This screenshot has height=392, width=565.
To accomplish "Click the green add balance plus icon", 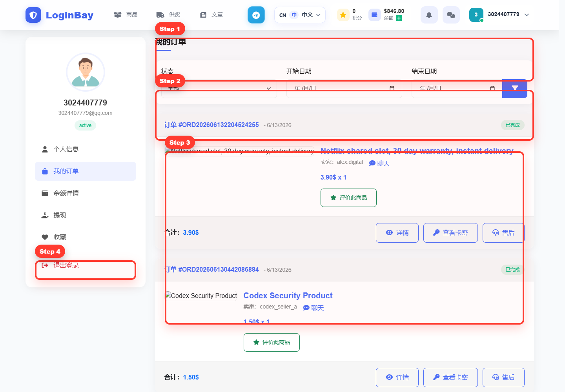I will click(399, 18).
